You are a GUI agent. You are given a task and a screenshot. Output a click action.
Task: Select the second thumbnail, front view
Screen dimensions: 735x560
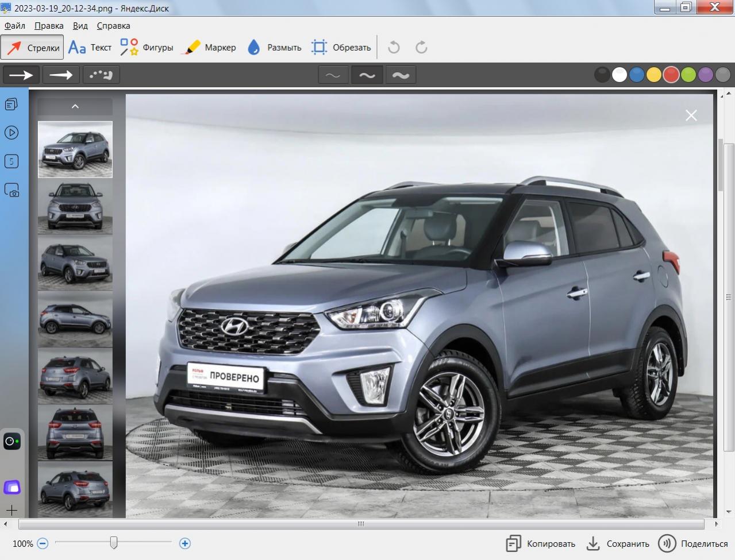coord(75,207)
